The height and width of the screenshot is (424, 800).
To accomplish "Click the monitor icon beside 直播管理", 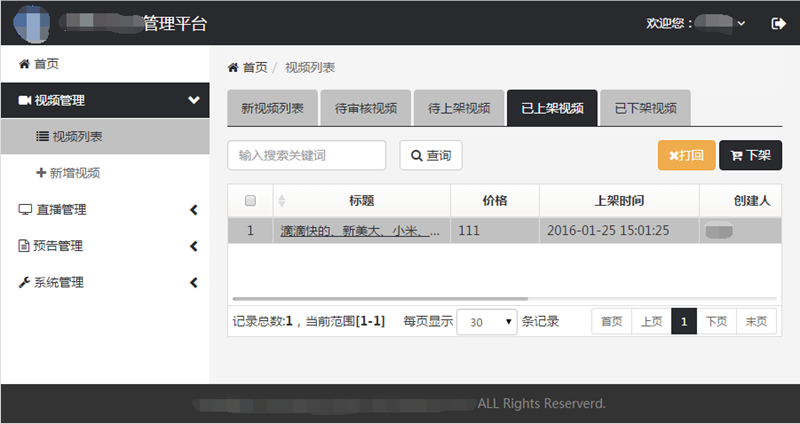I will [25, 210].
